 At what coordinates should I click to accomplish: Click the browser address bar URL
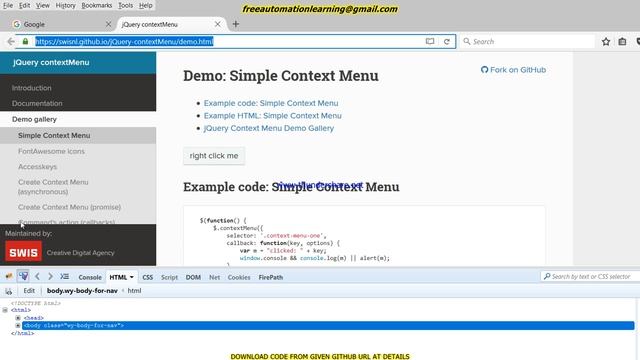(124, 41)
